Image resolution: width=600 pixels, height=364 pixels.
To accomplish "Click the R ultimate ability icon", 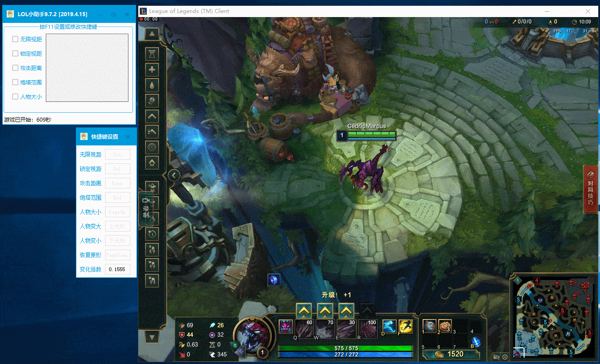I will tap(368, 329).
